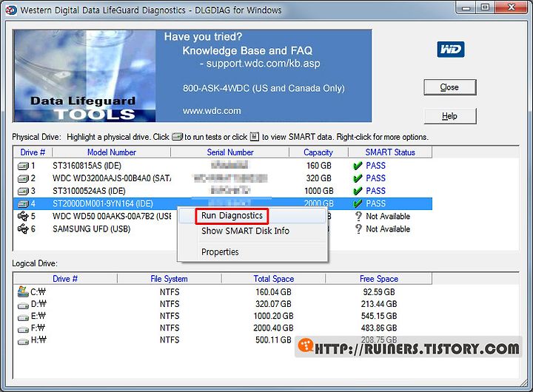Screen dimensions: 533x392
Task: Click drive icon for logical drive H:
Action: [x=23, y=342]
